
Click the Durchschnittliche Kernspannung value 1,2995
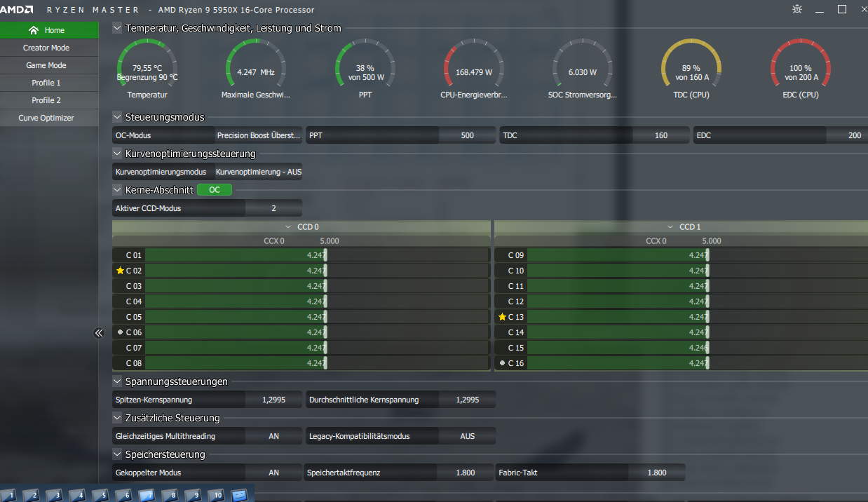[468, 400]
